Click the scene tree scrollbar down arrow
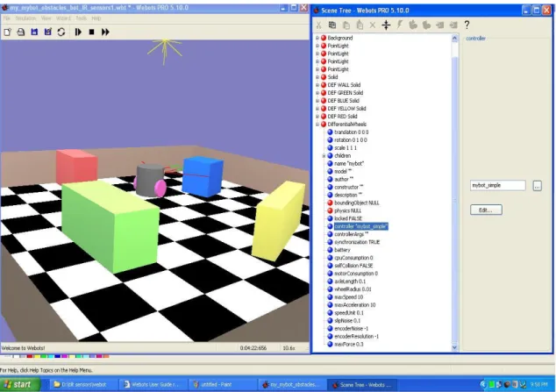556x392 pixels. (454, 347)
